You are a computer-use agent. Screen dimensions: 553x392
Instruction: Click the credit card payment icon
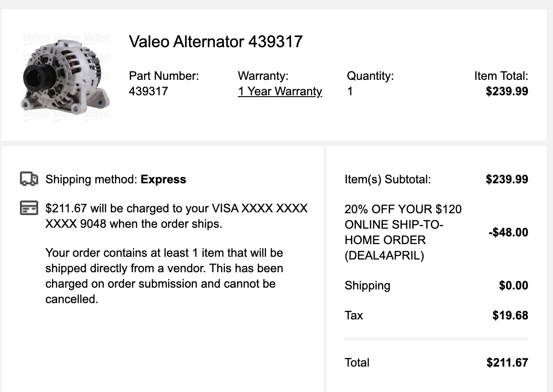29,209
